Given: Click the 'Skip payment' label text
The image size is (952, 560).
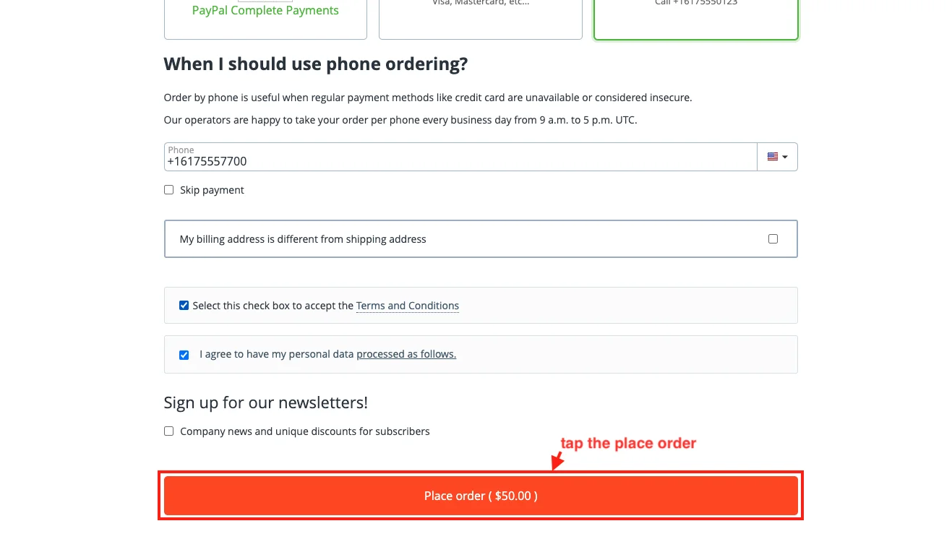Looking at the screenshot, I should coord(212,190).
